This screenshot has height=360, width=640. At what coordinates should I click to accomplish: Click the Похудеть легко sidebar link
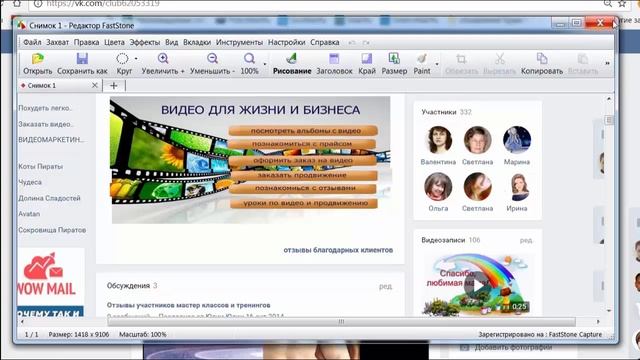click(x=45, y=108)
